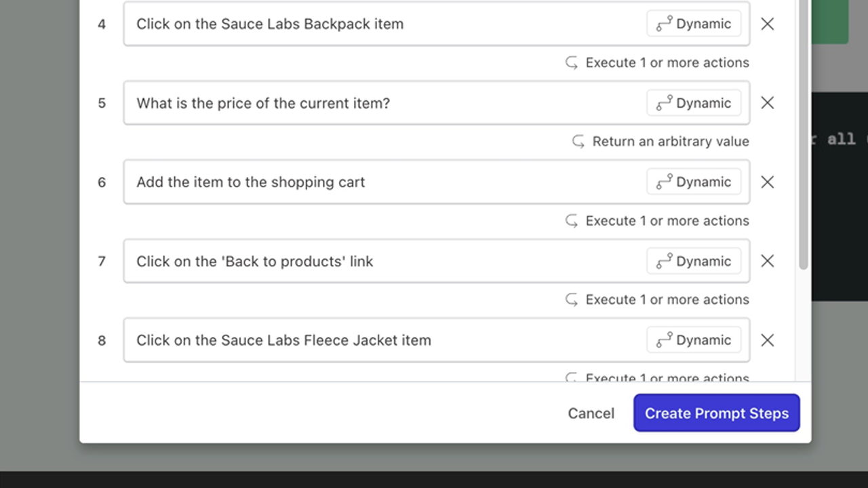
Task: Remove step 8 using the X icon
Action: (767, 340)
